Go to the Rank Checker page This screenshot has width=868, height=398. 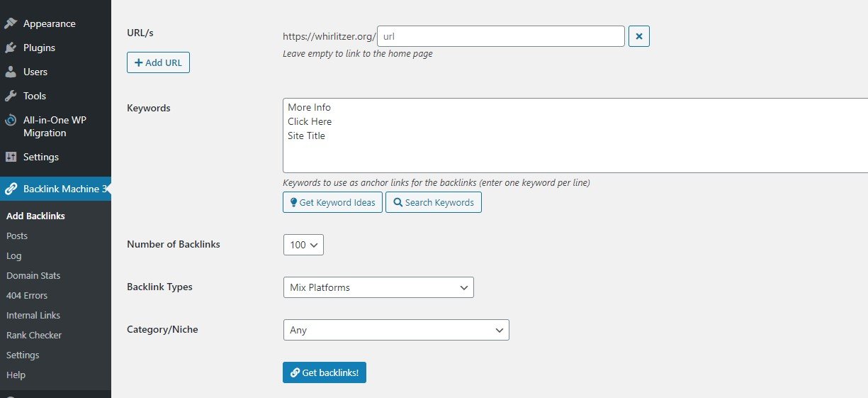tap(34, 335)
